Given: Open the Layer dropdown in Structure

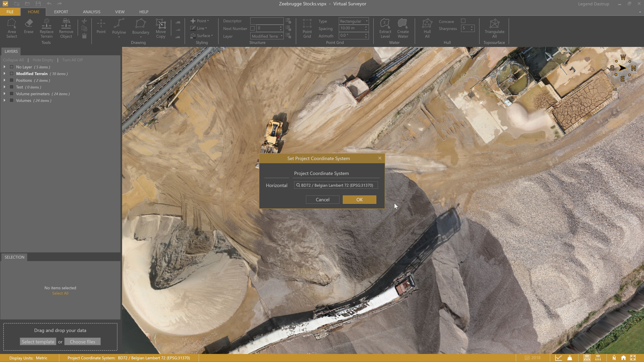Looking at the screenshot, I should 267,36.
